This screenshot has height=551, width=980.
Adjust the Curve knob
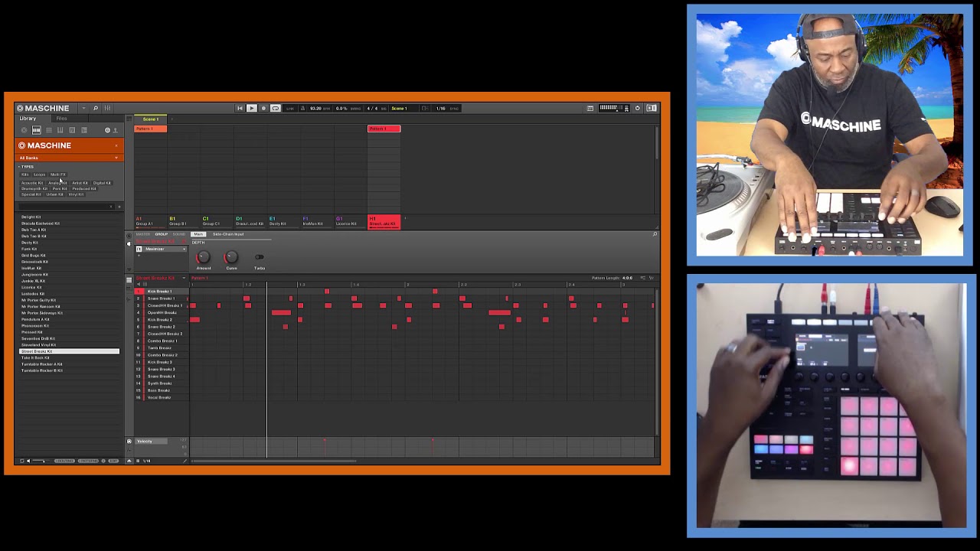(231, 257)
